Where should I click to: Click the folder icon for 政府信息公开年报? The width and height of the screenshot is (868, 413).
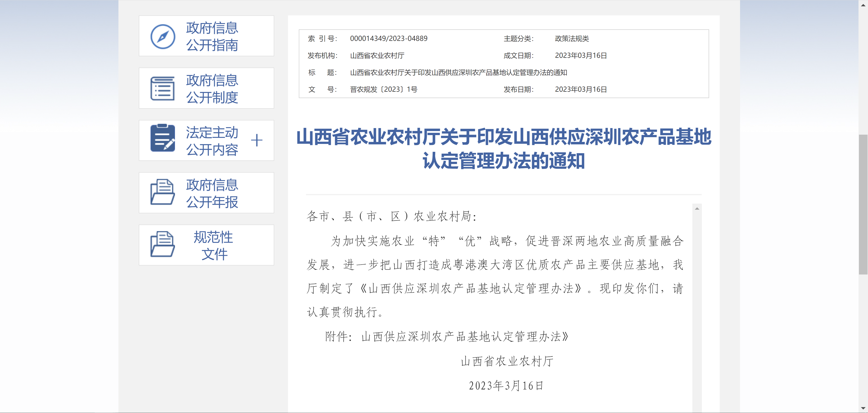click(163, 192)
